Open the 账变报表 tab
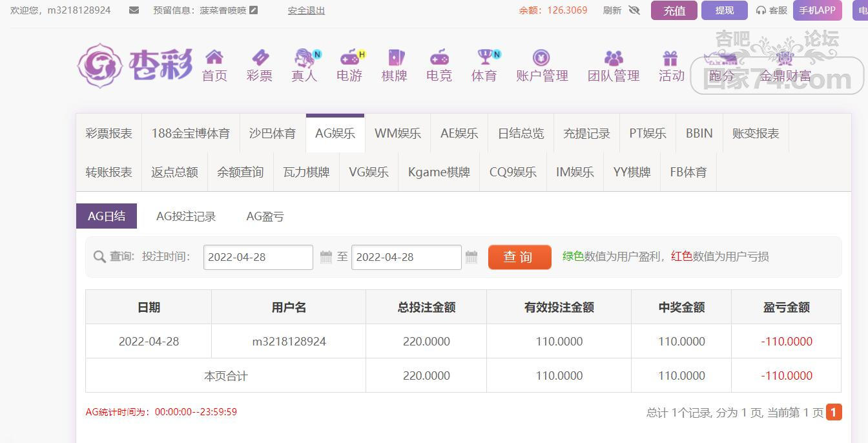868x443 pixels. point(755,134)
